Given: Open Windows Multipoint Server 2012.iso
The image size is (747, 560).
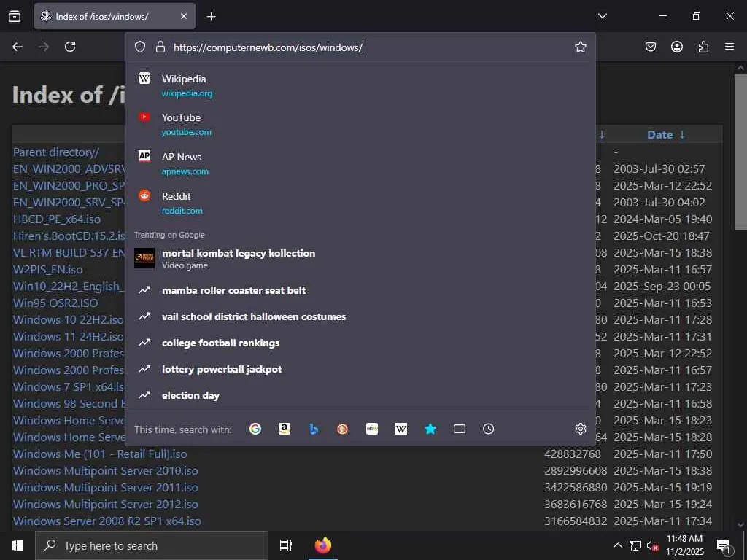Looking at the screenshot, I should (105, 504).
